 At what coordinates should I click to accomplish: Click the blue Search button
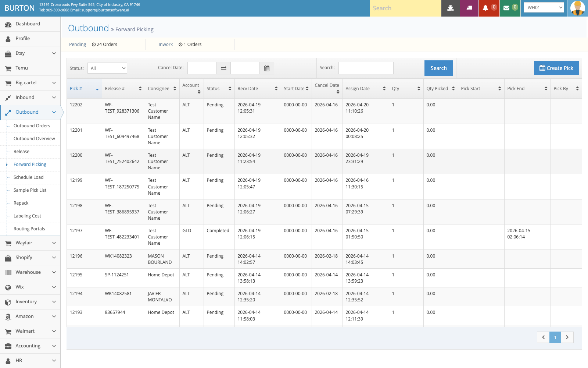439,68
